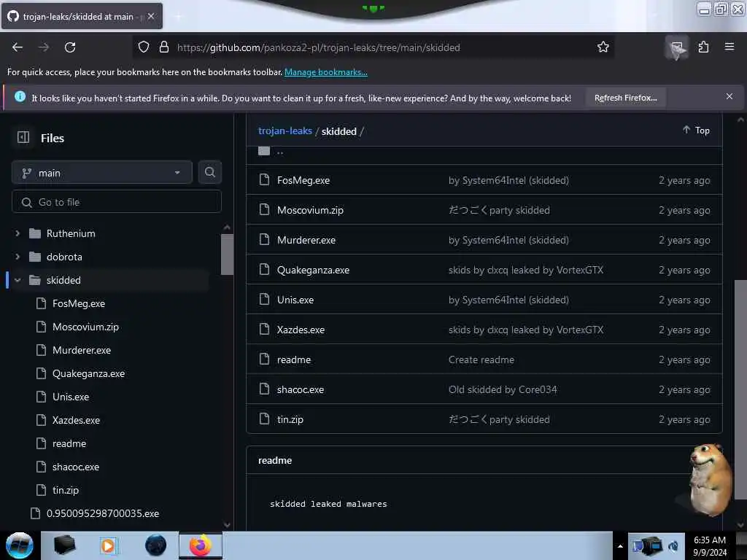This screenshot has height=560, width=747.
Task: Select Quakeganza.exe in the file tree
Action: pyautogui.click(x=88, y=373)
